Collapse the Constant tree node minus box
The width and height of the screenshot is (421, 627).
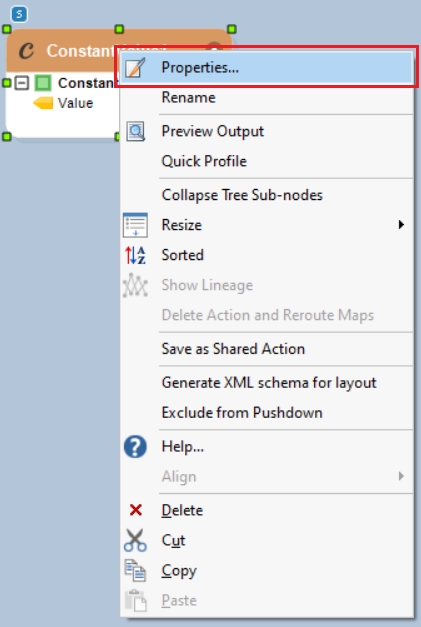22,83
